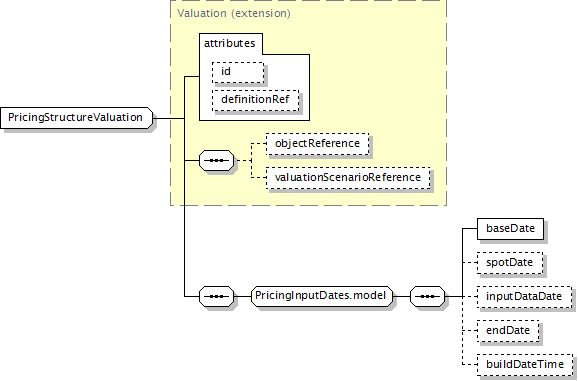The image size is (578, 381).
Task: Click the sequence icon right of PricingInputDates.model
Action: 427,296
